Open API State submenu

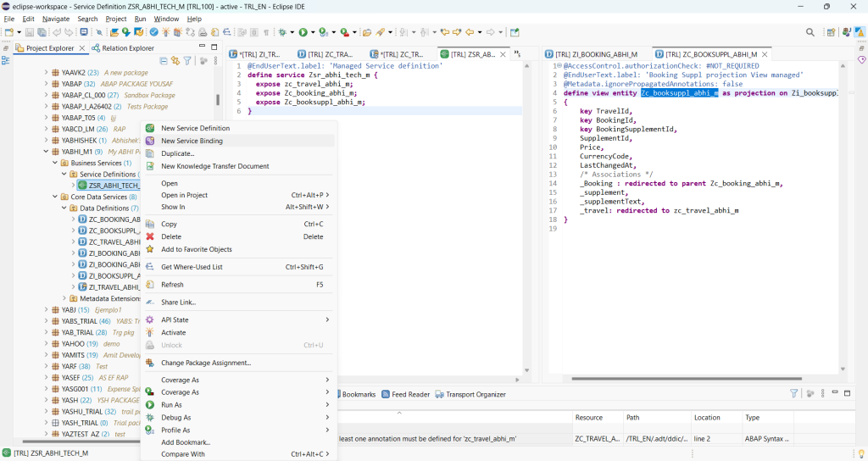click(239, 319)
